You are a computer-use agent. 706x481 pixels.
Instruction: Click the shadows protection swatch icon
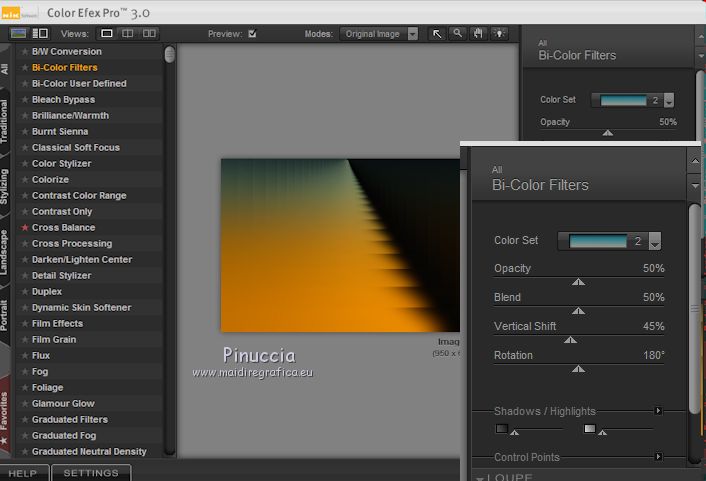pyautogui.click(x=502, y=428)
